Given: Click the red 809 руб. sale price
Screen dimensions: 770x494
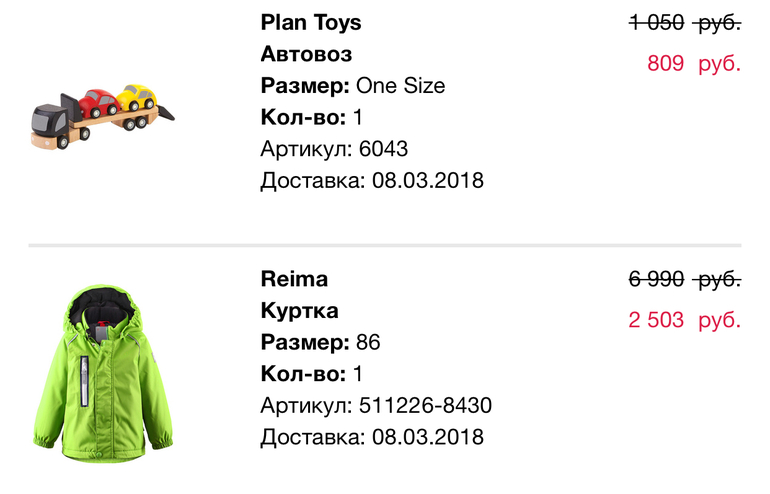Looking at the screenshot, I should [693, 64].
